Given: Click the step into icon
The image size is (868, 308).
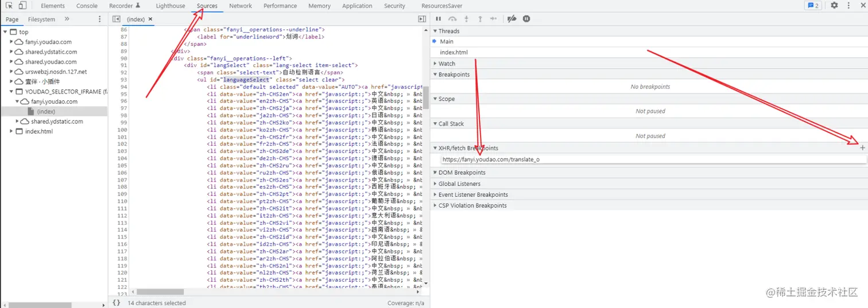Looking at the screenshot, I should pos(467,19).
